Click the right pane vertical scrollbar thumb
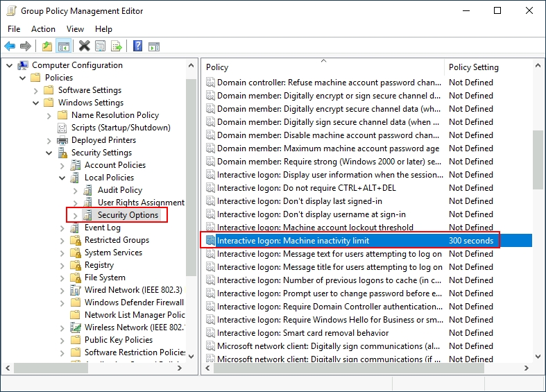 click(538, 160)
